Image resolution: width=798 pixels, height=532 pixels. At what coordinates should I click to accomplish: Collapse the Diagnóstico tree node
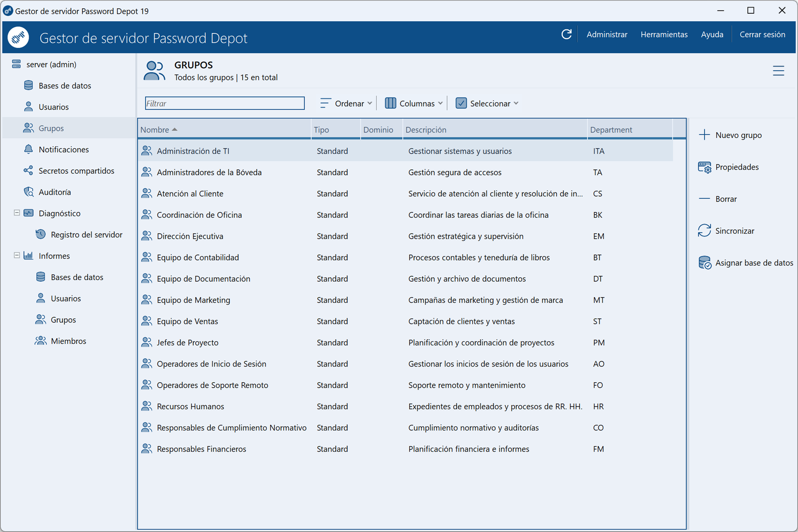coord(17,213)
